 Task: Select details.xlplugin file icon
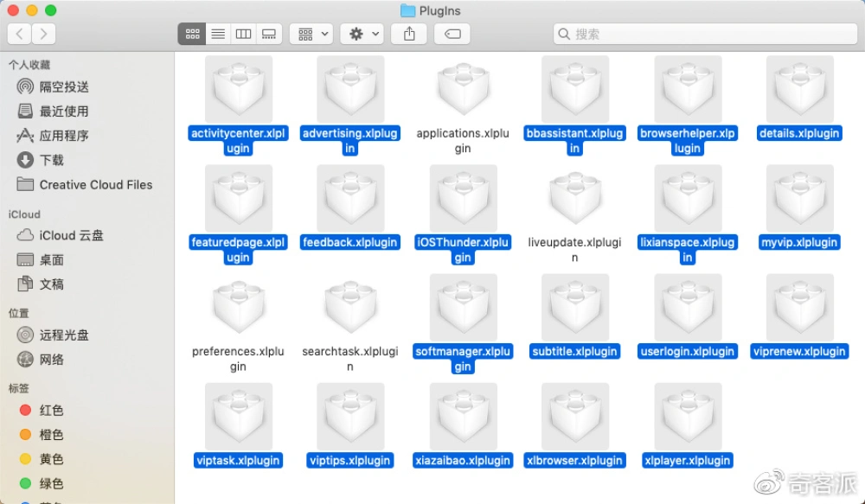pos(799,89)
